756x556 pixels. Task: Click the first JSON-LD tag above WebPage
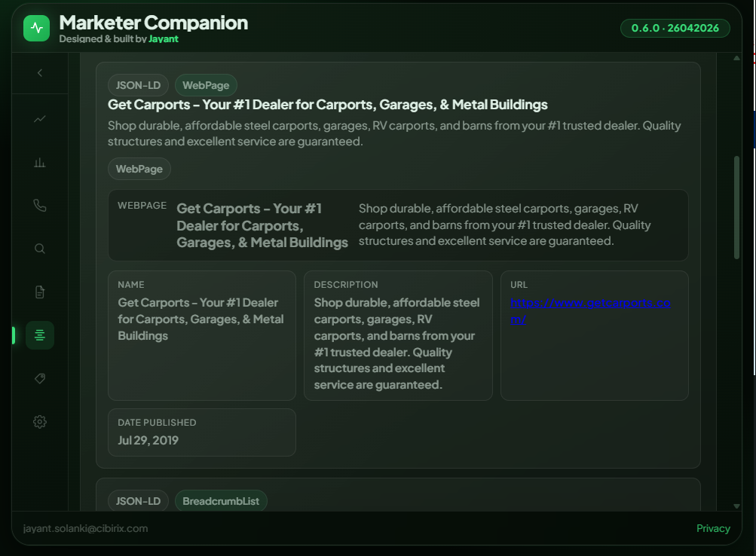coord(138,85)
